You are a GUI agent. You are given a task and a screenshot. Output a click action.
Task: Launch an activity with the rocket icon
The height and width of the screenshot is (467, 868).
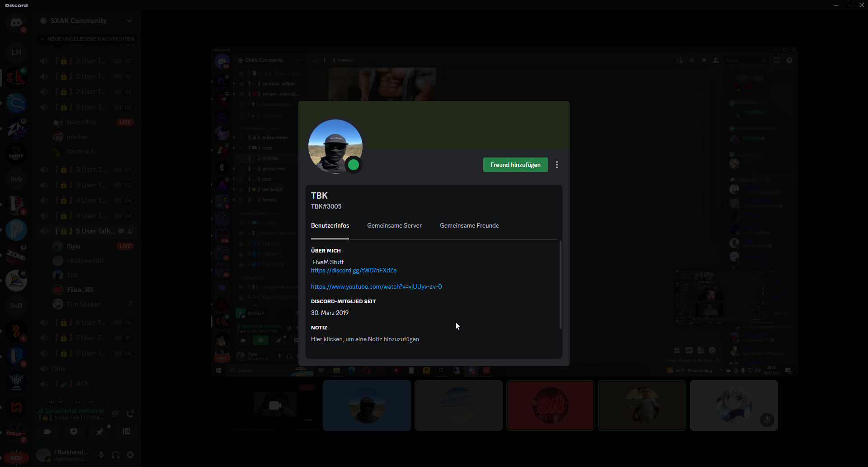point(100,432)
